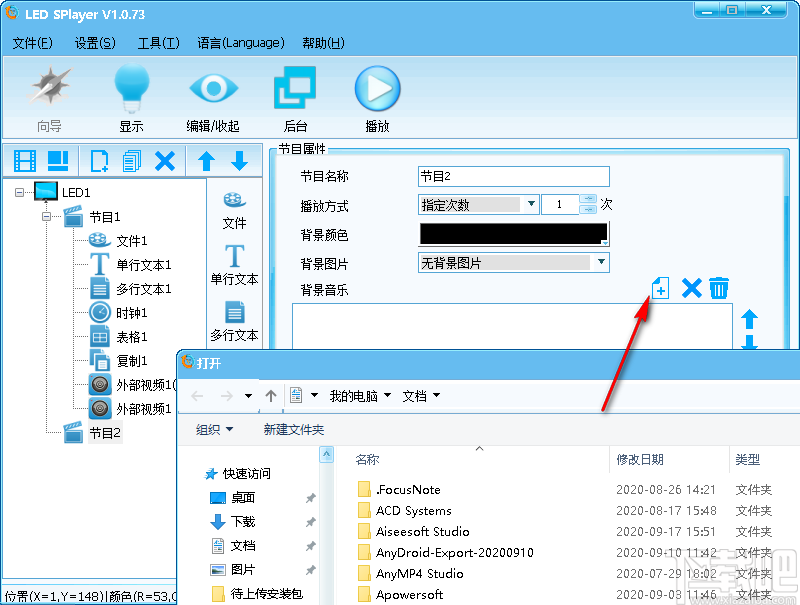Click the 播放 (Play) toolbar icon
Screen dimensions: 800x605
click(377, 88)
